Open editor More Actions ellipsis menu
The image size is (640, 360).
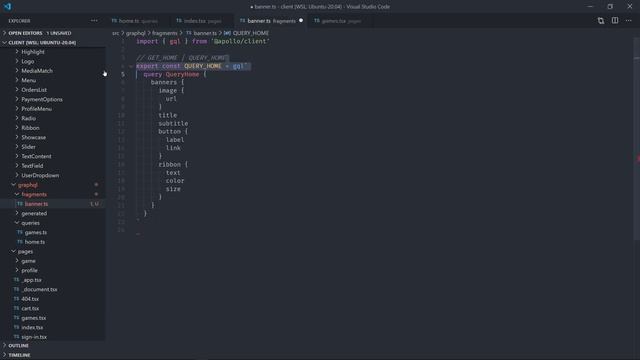pyautogui.click(x=629, y=20)
